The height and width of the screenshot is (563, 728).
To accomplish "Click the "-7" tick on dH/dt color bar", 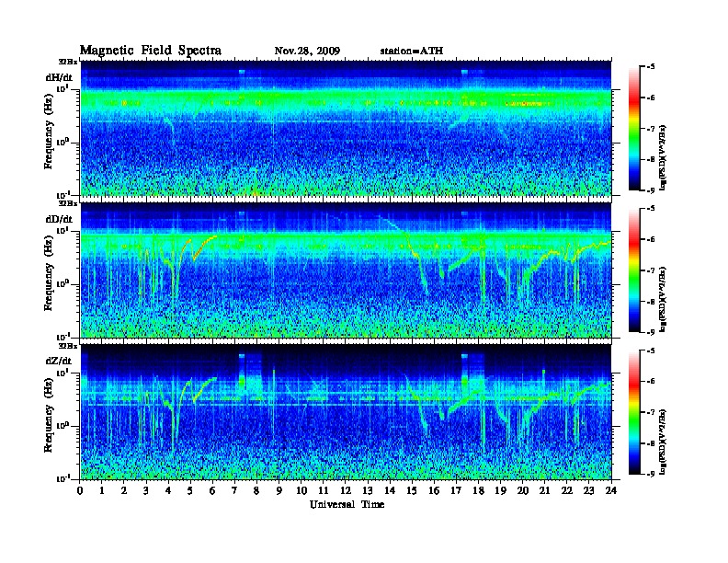I will tap(651, 129).
